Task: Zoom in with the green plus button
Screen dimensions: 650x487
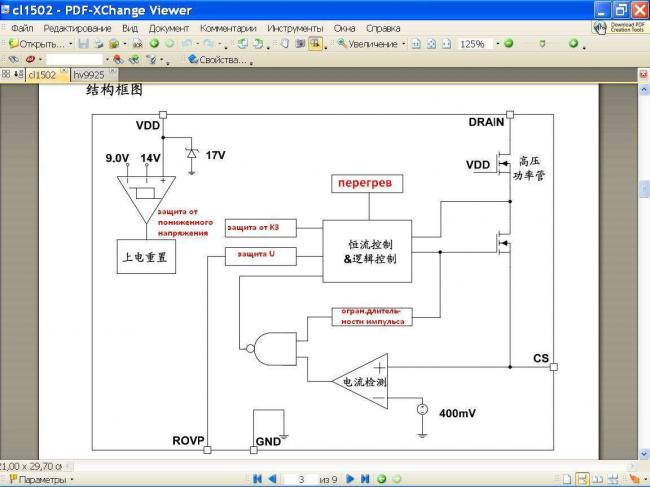Action: pos(573,43)
